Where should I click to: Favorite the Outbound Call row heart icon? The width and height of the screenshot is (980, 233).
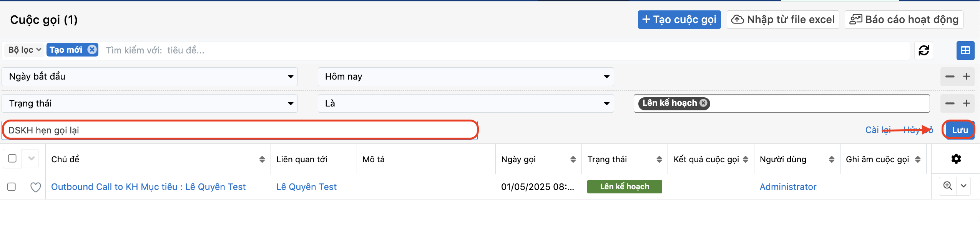(x=35, y=187)
